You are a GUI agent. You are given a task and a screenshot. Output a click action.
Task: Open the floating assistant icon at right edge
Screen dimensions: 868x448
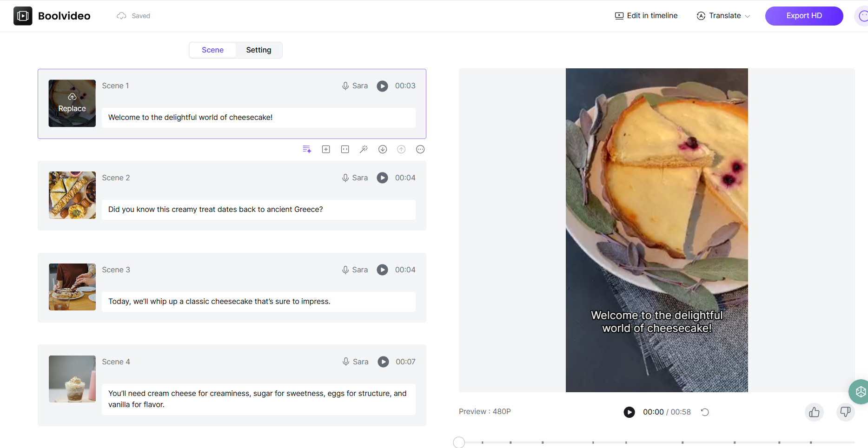click(x=860, y=392)
